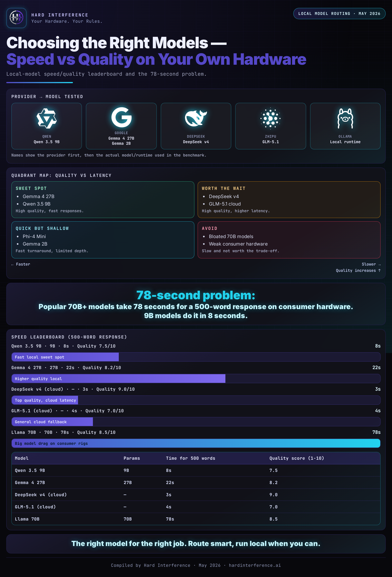Click the 8s value beside Qwen bar
The image size is (392, 577).
coord(378,346)
